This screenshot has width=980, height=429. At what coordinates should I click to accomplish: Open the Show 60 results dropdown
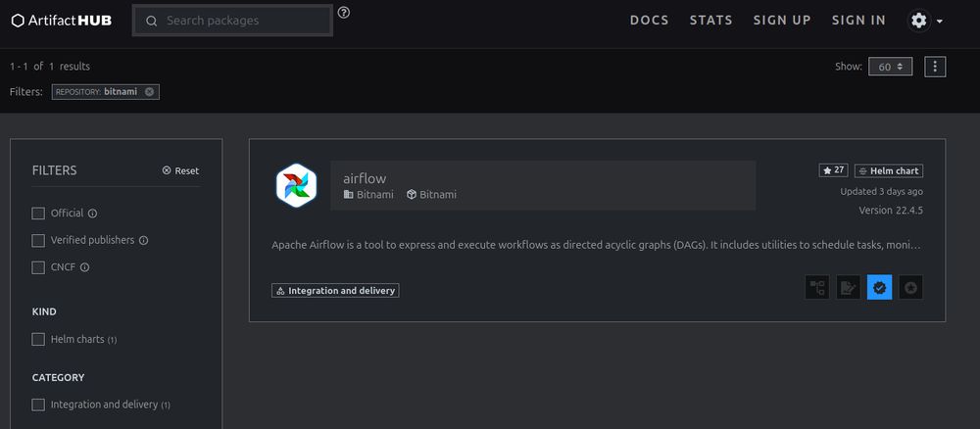click(x=890, y=67)
